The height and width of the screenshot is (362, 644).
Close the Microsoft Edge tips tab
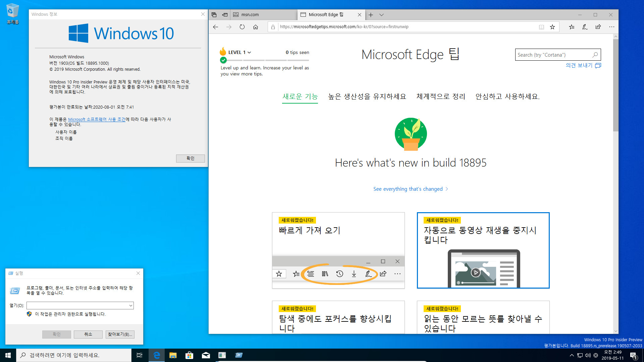pos(360,15)
